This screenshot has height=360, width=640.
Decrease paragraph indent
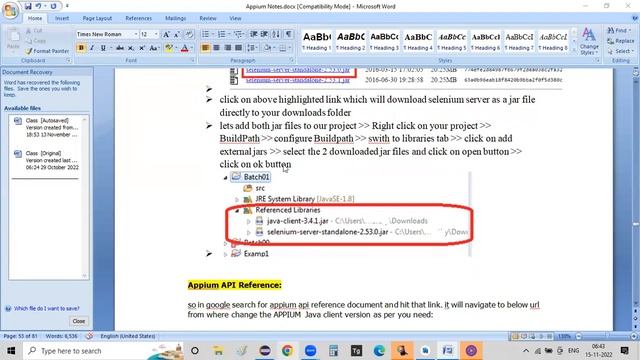point(253,35)
